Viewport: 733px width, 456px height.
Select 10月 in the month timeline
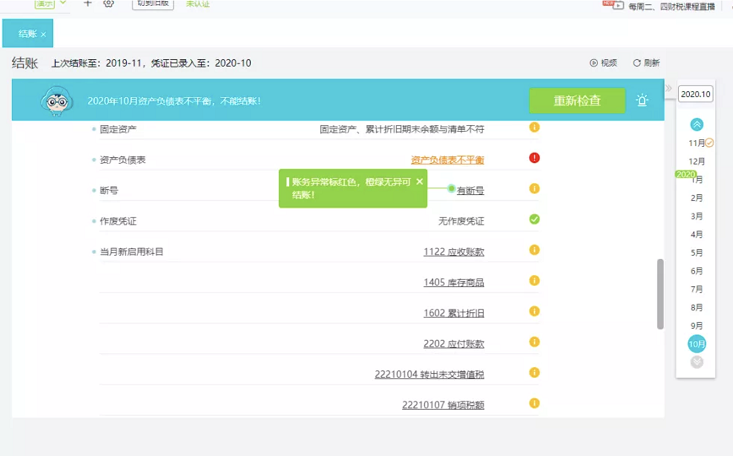pos(697,344)
